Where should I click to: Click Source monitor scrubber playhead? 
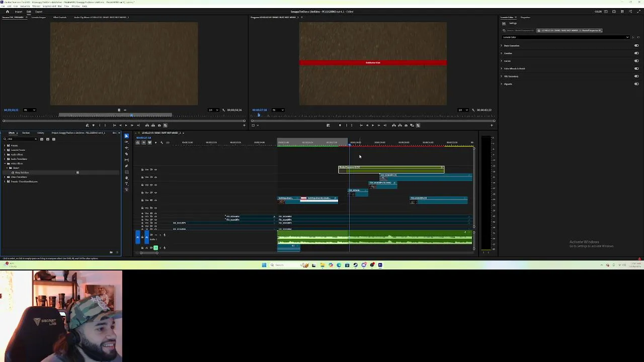tap(131, 115)
